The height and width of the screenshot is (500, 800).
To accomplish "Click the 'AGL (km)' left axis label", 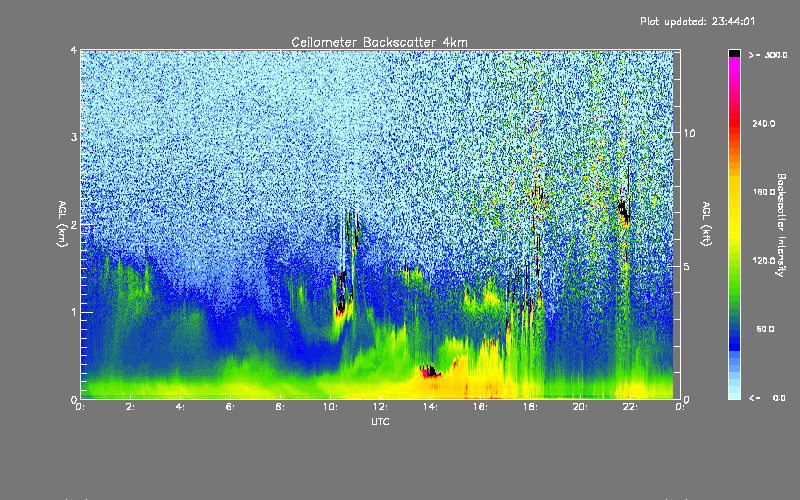I will click(62, 224).
